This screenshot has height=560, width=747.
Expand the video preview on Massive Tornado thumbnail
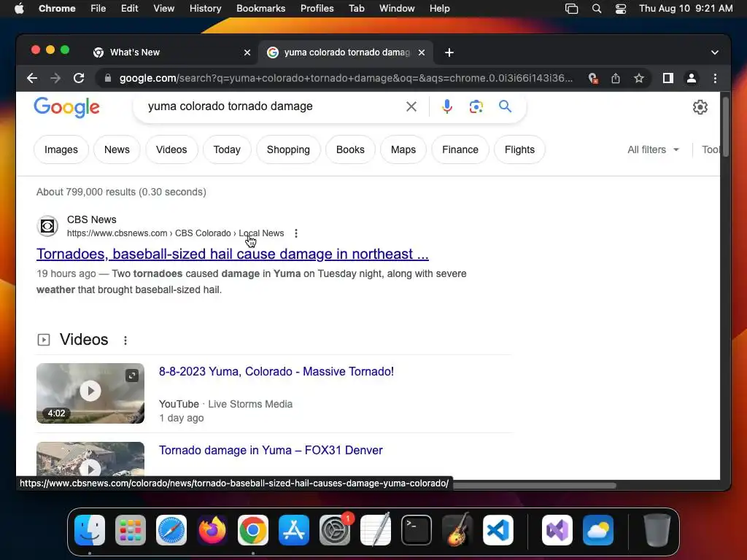132,376
